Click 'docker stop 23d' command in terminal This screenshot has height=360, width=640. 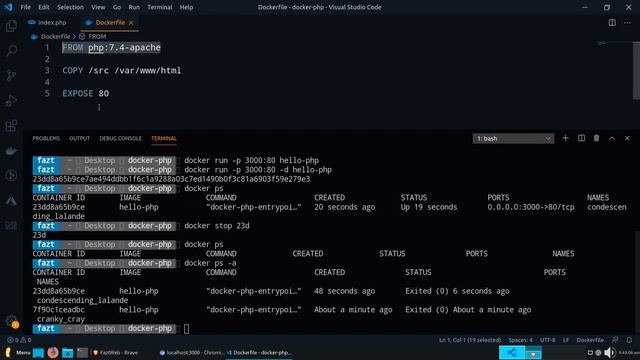pos(217,226)
